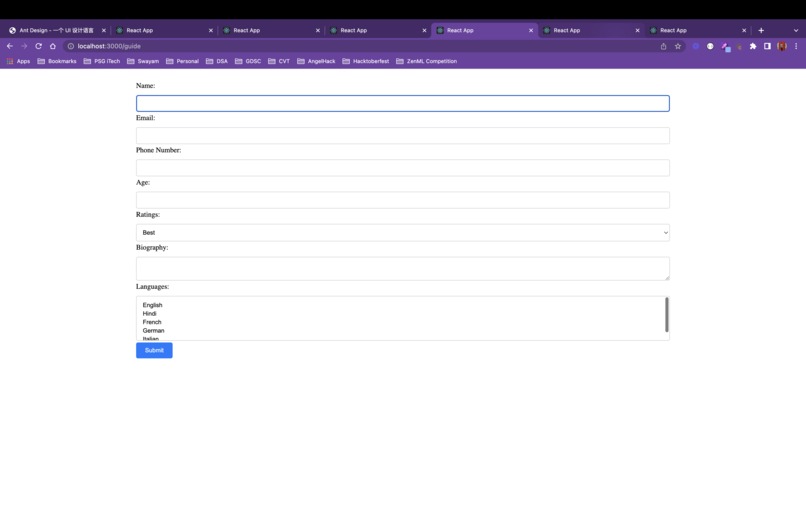Open the Extensions puzzle icon

coord(753,46)
